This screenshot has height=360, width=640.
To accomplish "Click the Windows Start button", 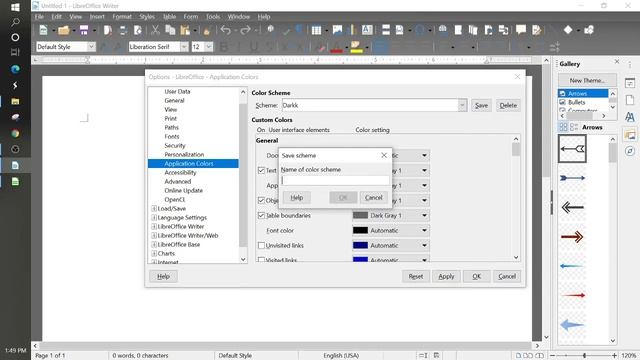I will pos(15,7).
